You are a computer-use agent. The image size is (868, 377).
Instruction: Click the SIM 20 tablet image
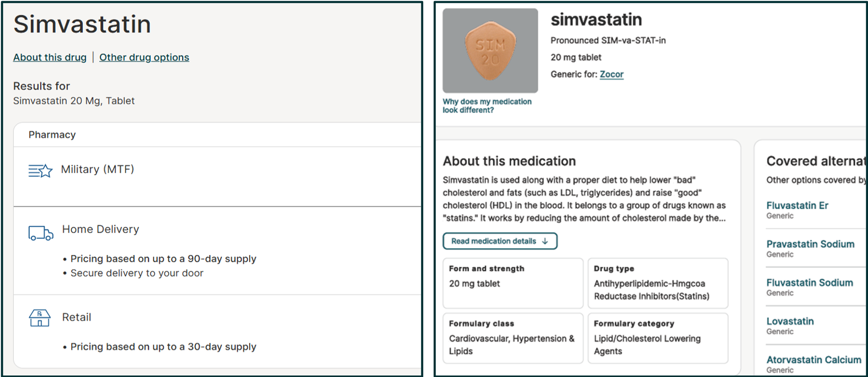[x=490, y=51]
